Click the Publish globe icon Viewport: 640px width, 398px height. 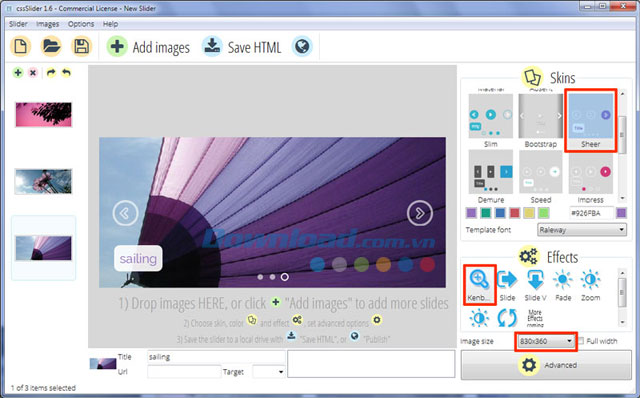click(x=302, y=46)
